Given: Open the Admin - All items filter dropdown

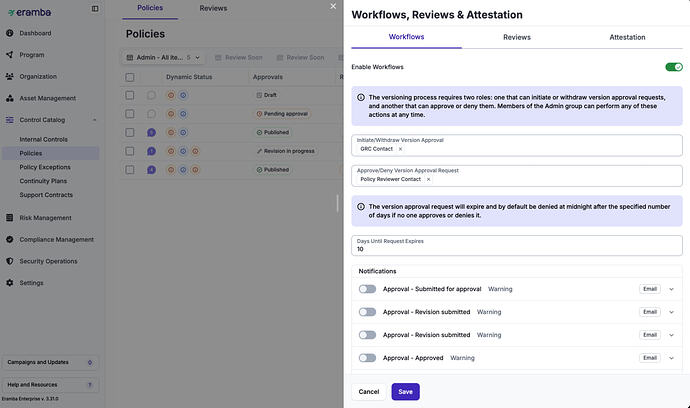Looking at the screenshot, I should coord(163,57).
